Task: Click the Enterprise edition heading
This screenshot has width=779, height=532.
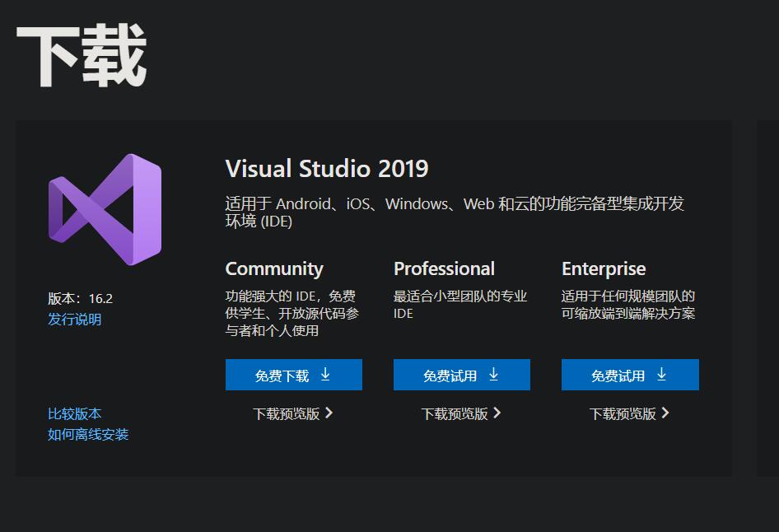Action: (x=604, y=268)
